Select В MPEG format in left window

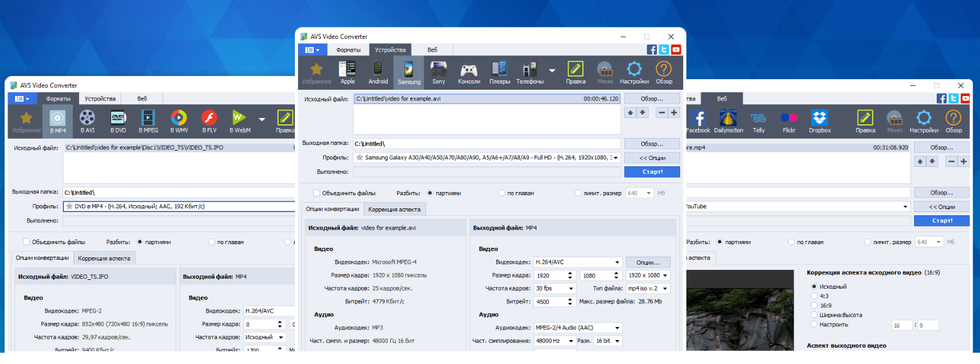[x=149, y=121]
